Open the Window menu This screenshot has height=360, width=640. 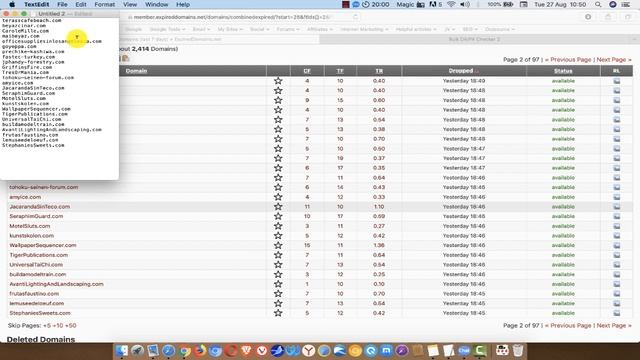tap(156, 4)
